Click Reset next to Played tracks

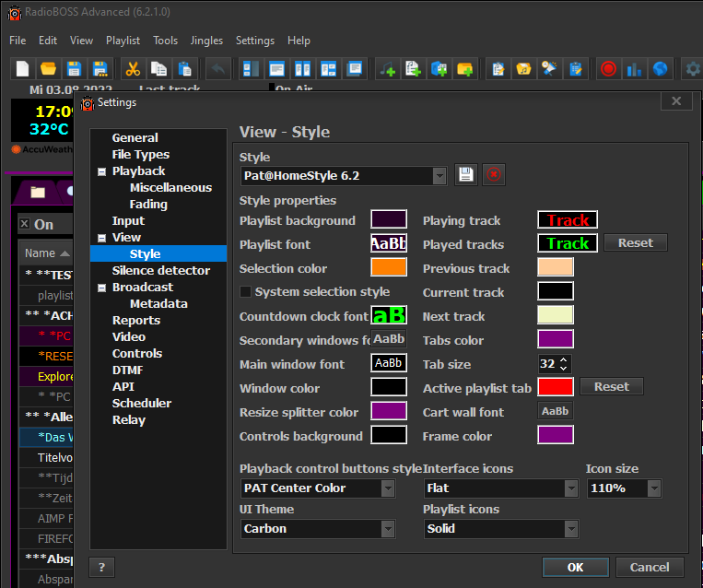(636, 242)
